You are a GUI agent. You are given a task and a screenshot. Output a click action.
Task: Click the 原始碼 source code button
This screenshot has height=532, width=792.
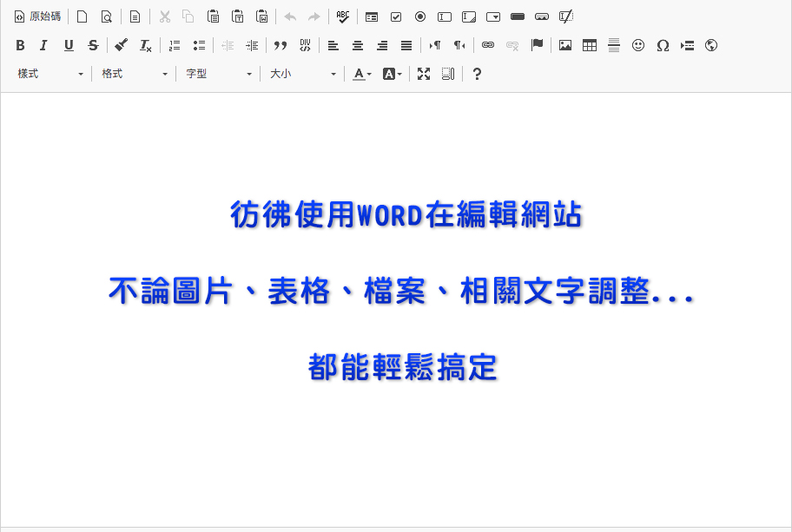[x=37, y=16]
